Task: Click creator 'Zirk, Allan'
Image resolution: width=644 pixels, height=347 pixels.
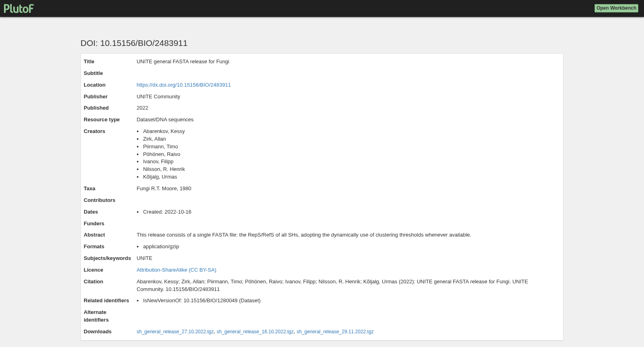Action: (155, 139)
